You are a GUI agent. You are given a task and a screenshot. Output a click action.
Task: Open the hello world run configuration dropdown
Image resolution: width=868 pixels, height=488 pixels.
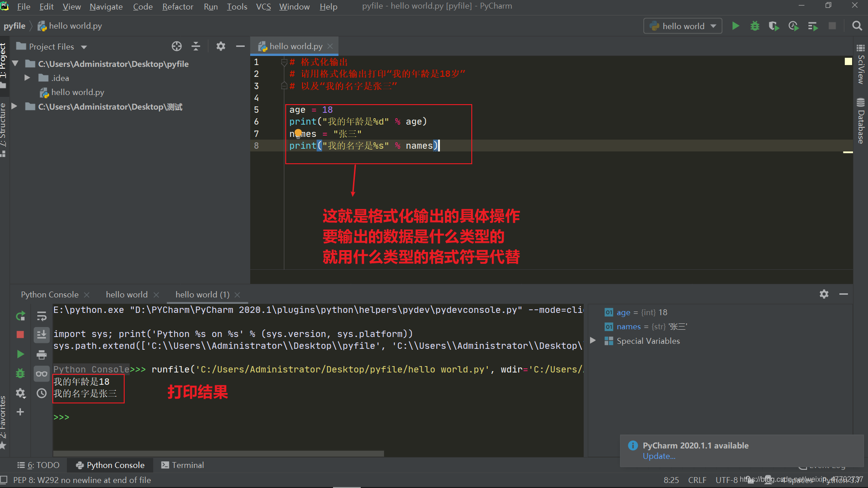(x=713, y=26)
